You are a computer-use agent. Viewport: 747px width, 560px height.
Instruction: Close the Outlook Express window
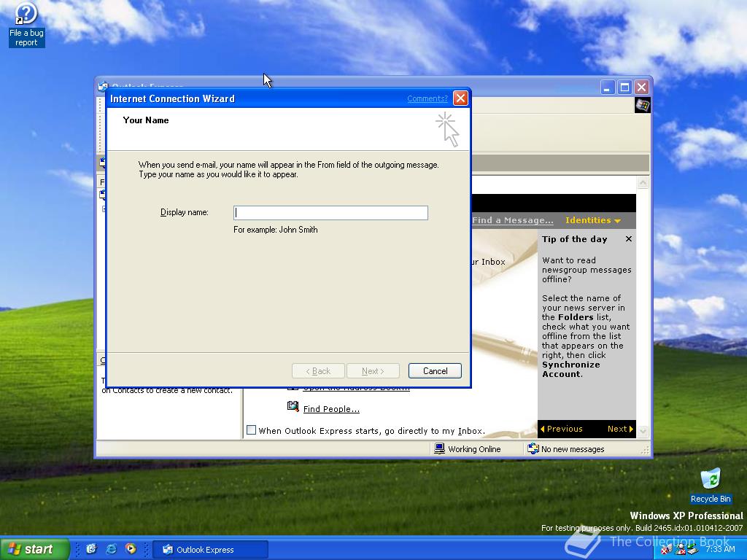642,87
